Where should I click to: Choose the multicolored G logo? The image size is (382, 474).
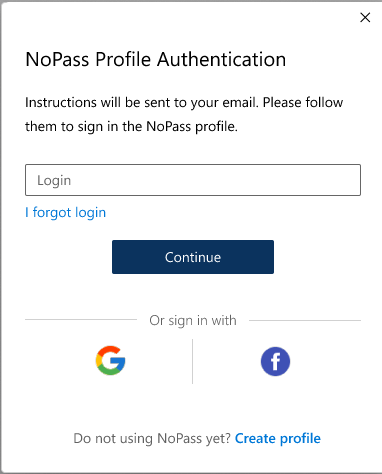110,361
